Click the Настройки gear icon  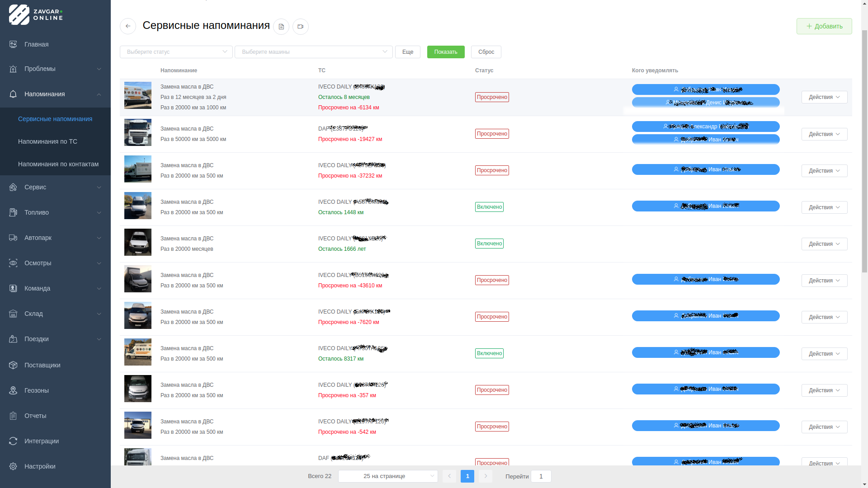pos(13,466)
